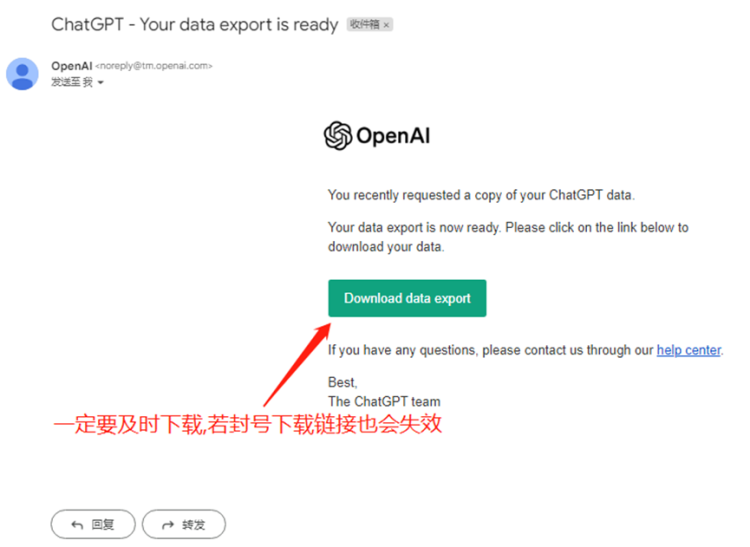The height and width of the screenshot is (547, 750).
Task: Click the 发送至 我 recipient text
Action: (72, 82)
